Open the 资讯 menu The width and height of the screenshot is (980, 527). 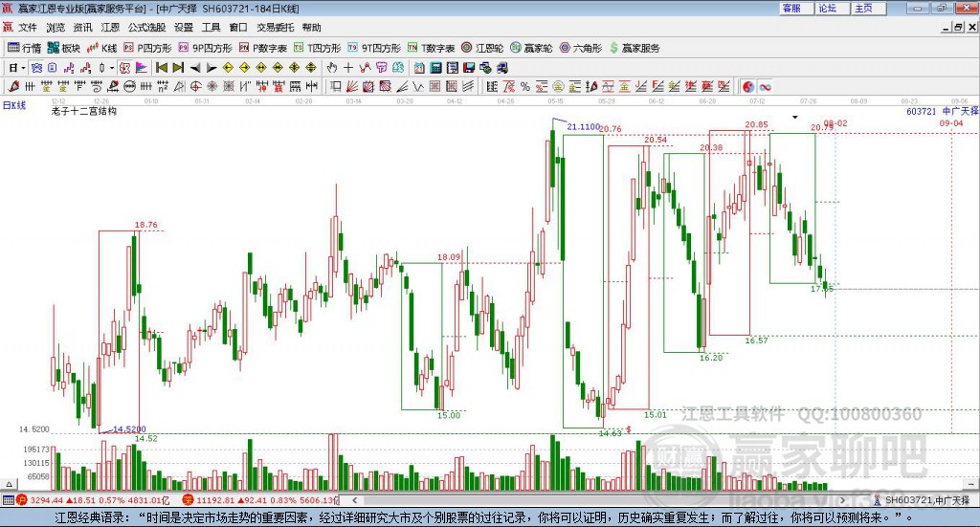82,28
